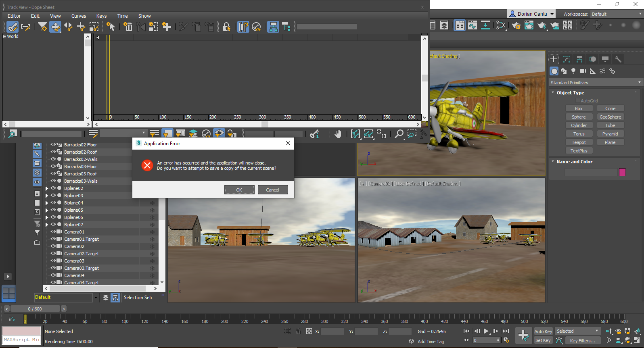Open the Selected key filter dropdown
This screenshot has height=348, width=644.
[x=577, y=331]
